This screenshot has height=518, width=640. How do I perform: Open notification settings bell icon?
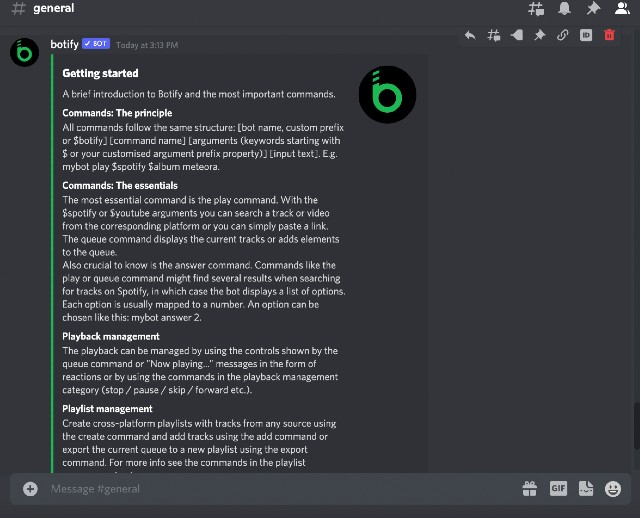point(564,8)
